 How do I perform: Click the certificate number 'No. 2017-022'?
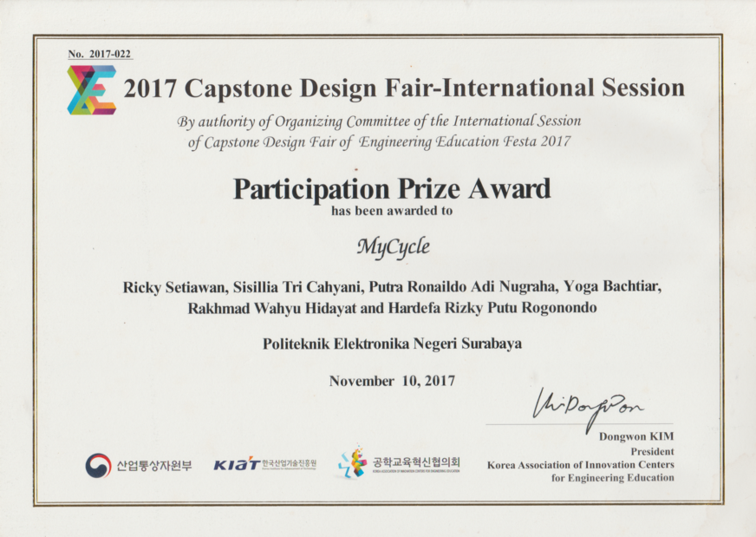click(x=100, y=54)
